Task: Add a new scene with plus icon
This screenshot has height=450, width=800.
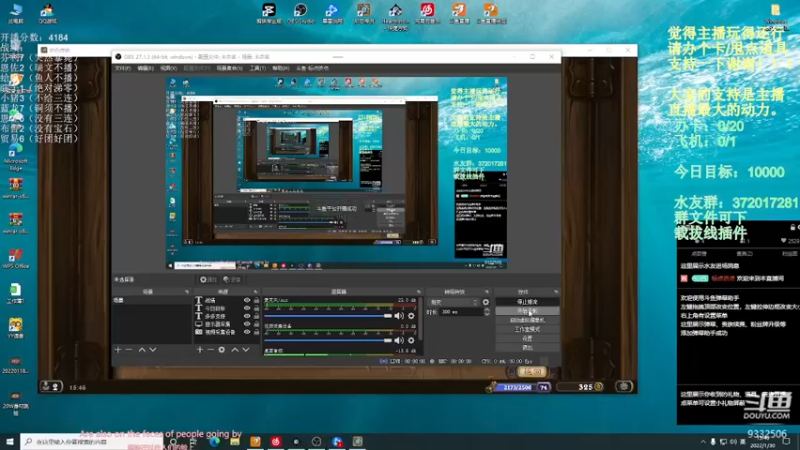Action: [x=118, y=349]
